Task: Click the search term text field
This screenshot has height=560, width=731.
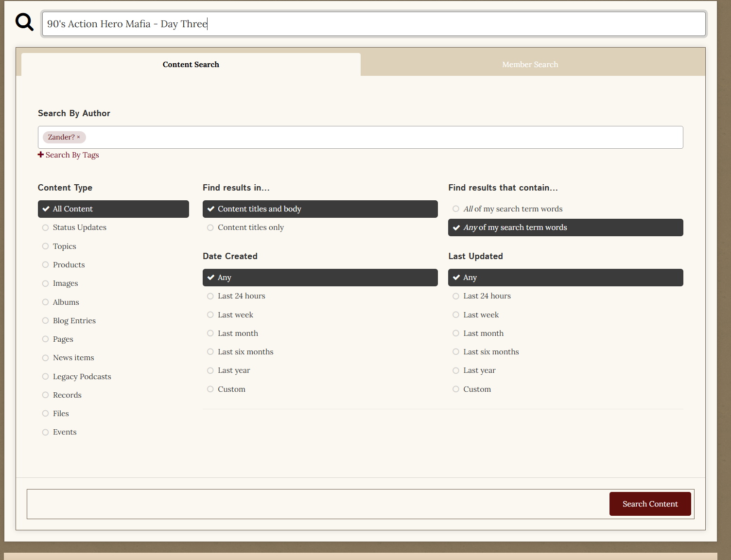Action: point(373,24)
